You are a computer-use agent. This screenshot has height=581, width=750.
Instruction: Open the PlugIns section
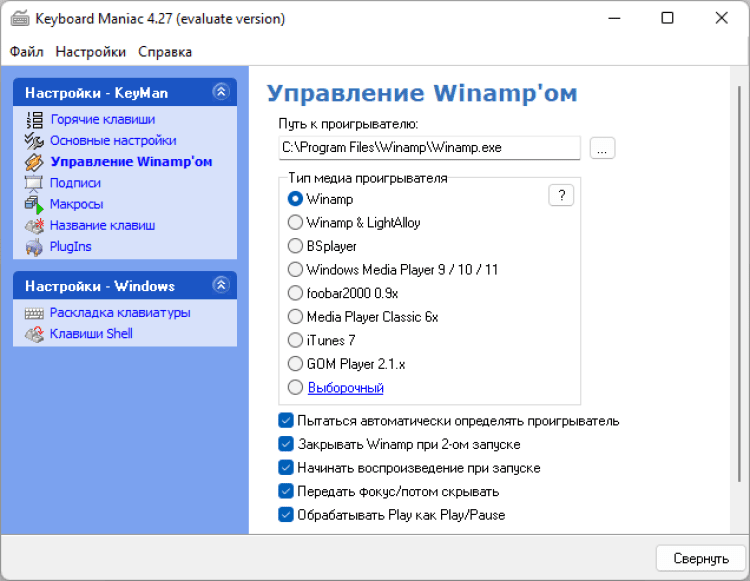pyautogui.click(x=70, y=247)
